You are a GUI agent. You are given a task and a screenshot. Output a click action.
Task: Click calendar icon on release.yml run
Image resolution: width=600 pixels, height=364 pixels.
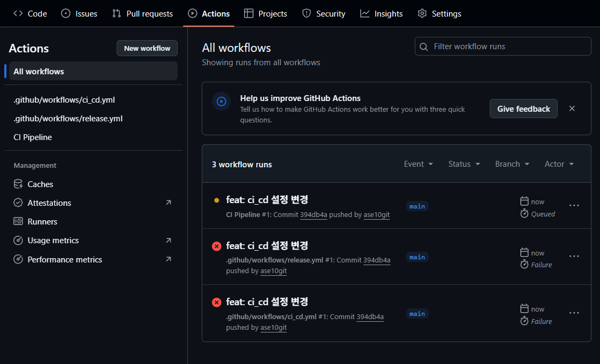click(524, 252)
